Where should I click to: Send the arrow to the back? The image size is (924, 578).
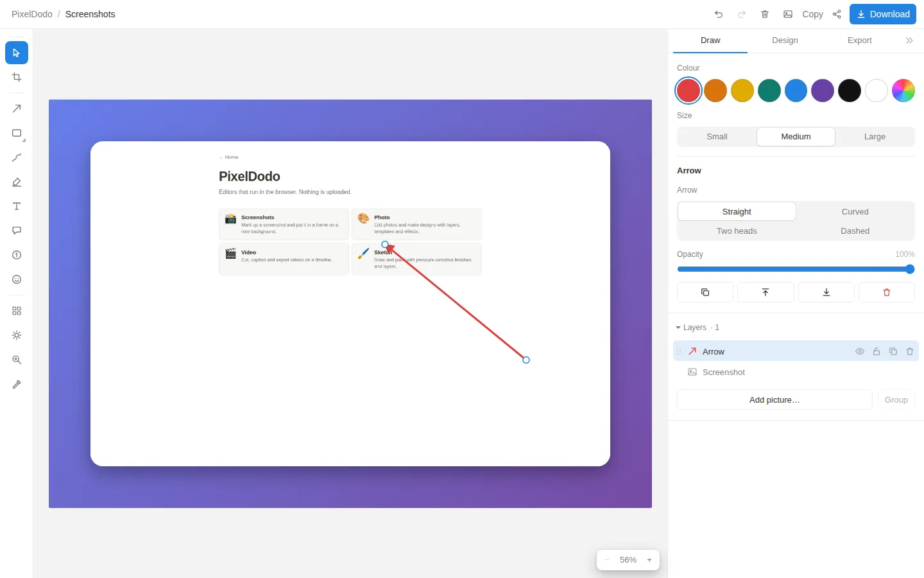tap(826, 292)
